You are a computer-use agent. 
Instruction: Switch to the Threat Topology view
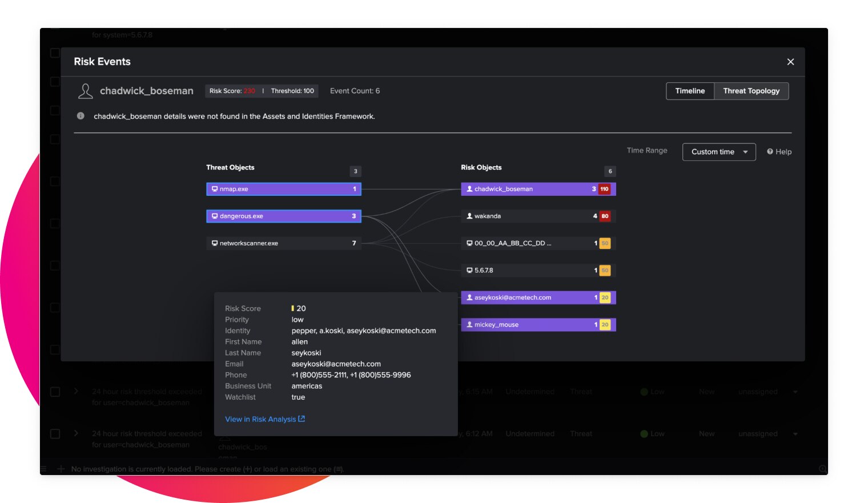point(751,91)
